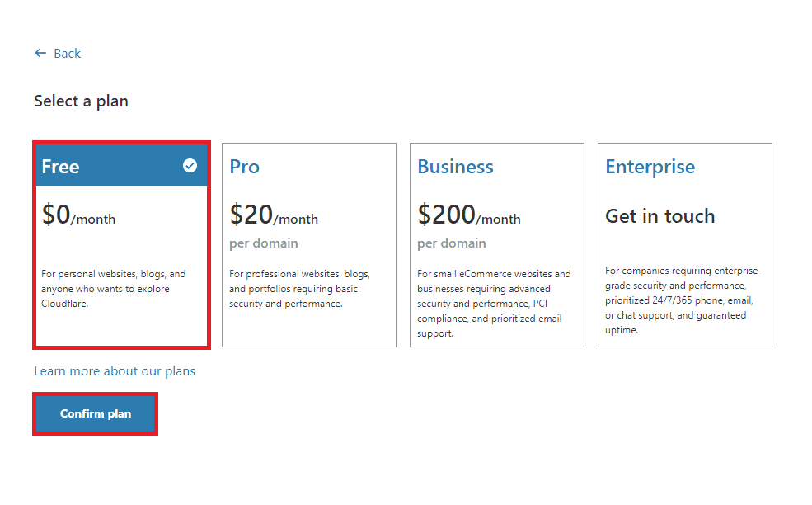The width and height of the screenshot is (812, 505).
Task: Open Learn more about our plans link
Action: (x=115, y=371)
